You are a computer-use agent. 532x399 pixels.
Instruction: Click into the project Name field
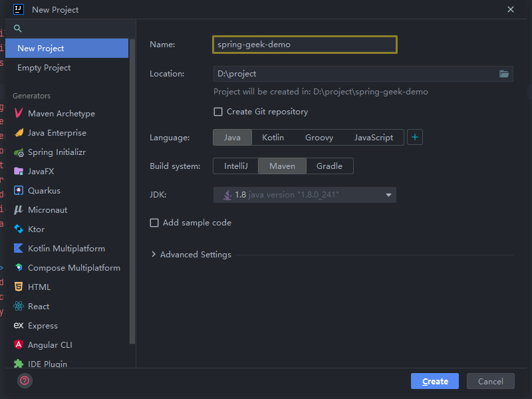point(305,45)
